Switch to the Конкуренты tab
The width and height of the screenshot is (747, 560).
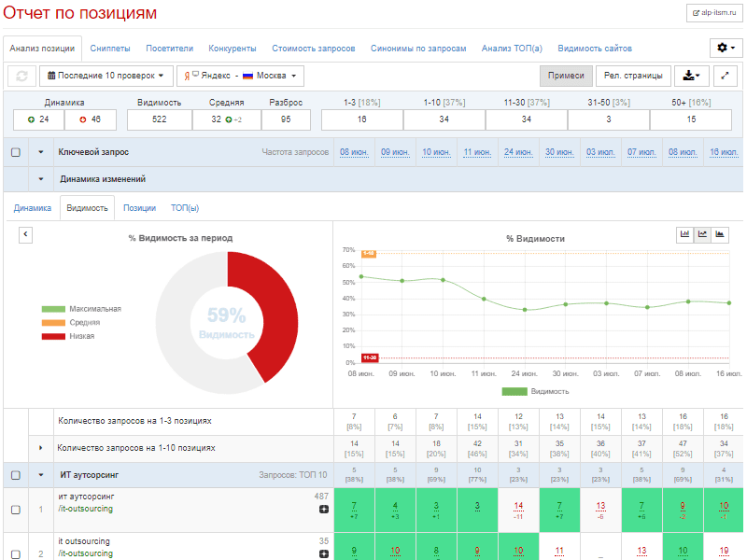[x=233, y=49]
